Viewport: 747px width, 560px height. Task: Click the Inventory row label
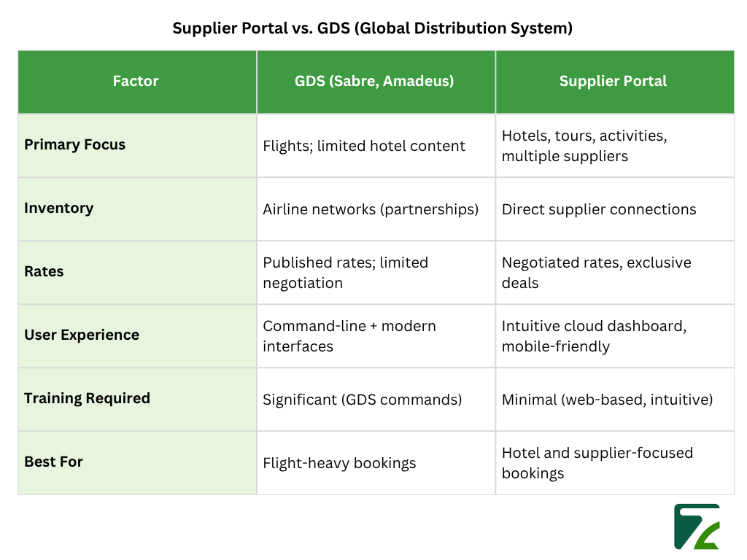pyautogui.click(x=58, y=208)
